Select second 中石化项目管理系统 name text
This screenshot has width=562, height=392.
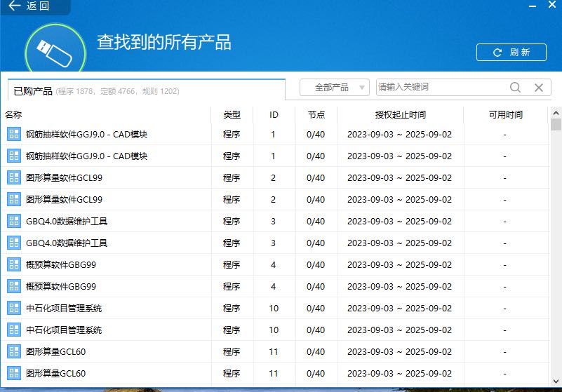tap(64, 330)
